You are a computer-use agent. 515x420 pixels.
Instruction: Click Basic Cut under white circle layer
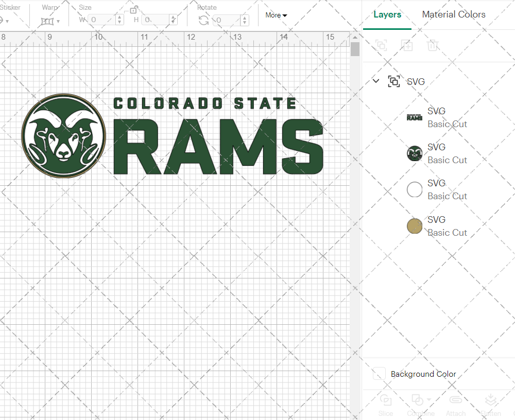(447, 196)
